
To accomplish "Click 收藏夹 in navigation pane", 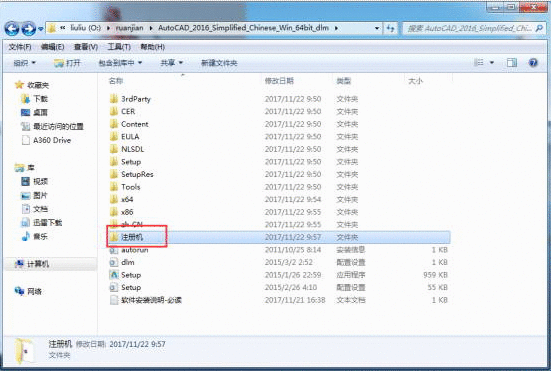I will pos(38,85).
